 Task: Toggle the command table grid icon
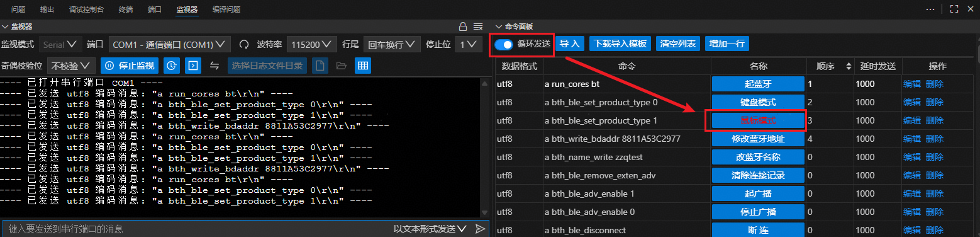pos(362,66)
